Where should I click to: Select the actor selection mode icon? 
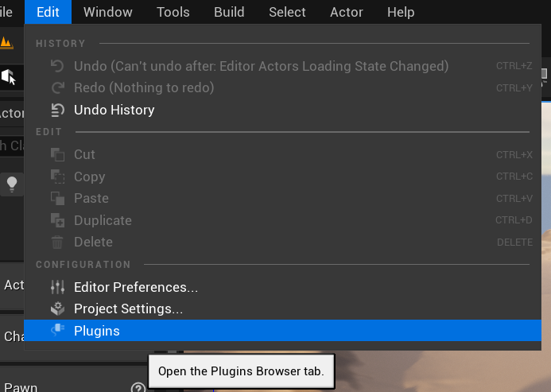click(9, 76)
